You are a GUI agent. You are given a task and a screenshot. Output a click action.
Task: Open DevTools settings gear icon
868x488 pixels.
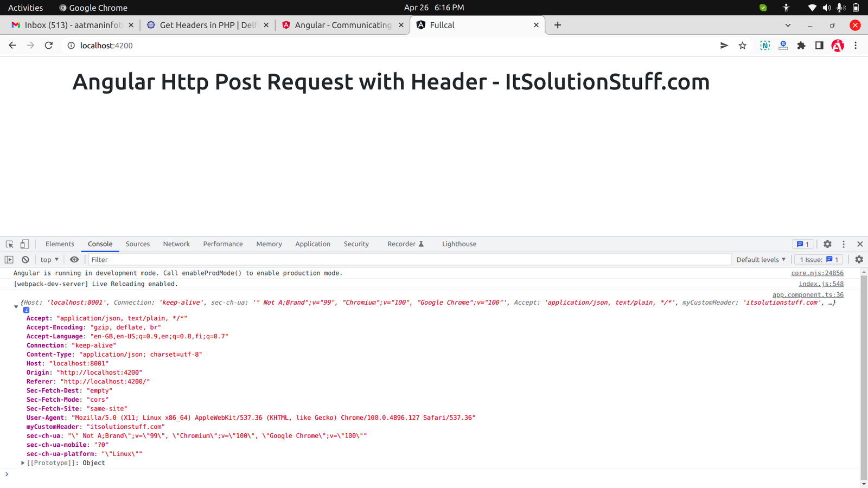827,244
